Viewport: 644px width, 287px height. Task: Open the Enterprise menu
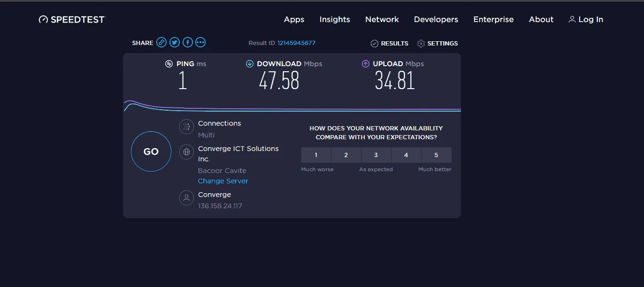[x=493, y=19]
